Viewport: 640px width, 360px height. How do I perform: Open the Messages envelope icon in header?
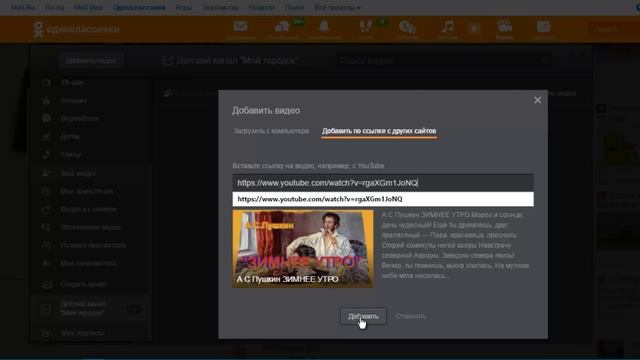click(240, 27)
